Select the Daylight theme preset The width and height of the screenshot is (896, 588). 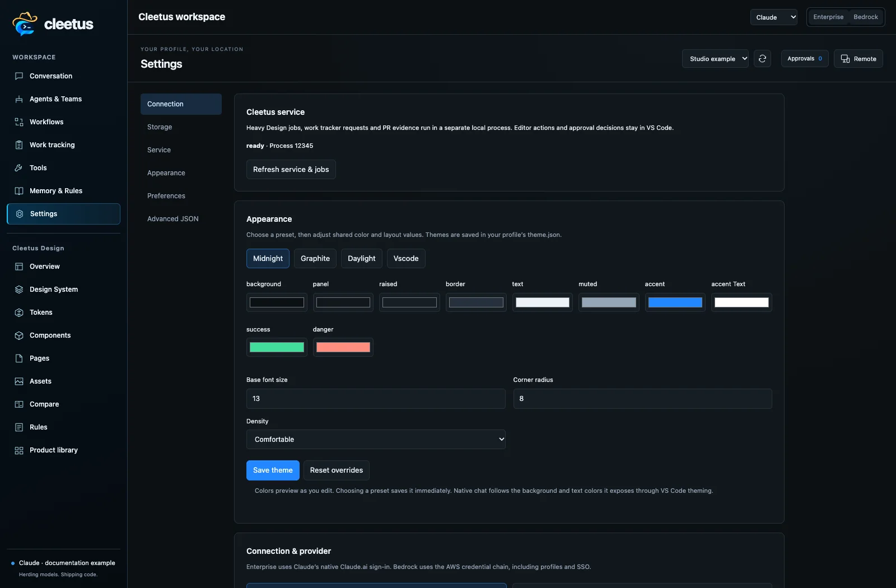click(362, 258)
